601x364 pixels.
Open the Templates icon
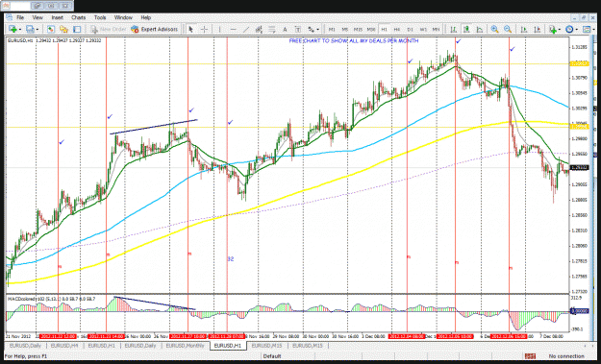tap(587, 29)
